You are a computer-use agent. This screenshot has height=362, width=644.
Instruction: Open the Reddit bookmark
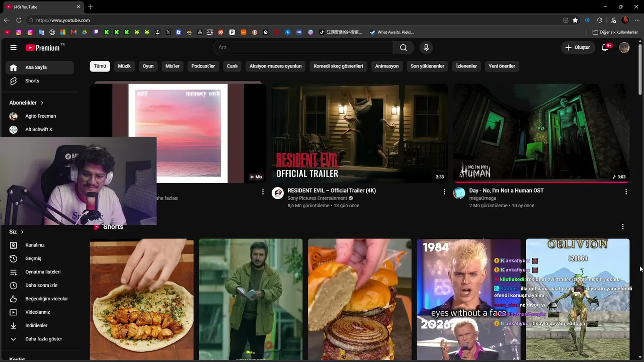click(221, 32)
